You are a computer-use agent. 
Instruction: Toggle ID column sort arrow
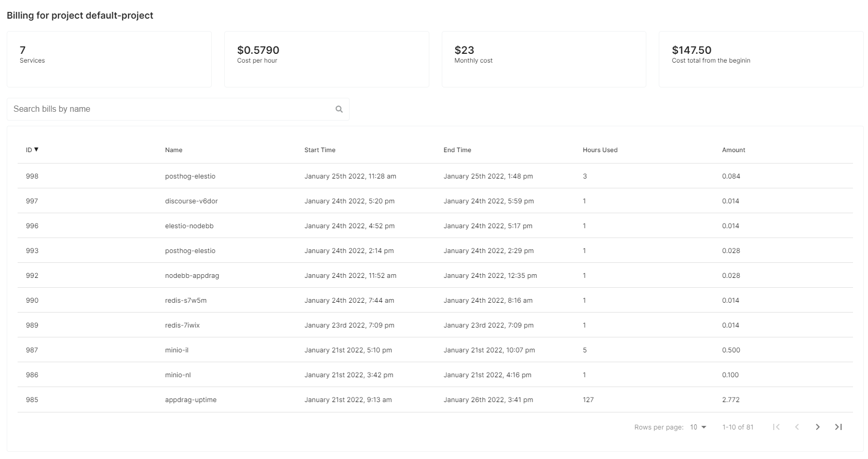click(x=36, y=150)
